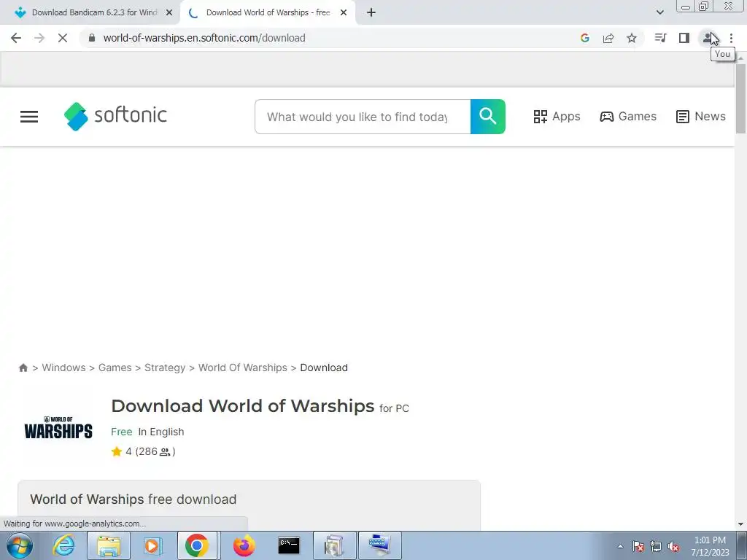This screenshot has height=560, width=747.
Task: Click the 'World of Warships free download' text
Action: [133, 499]
